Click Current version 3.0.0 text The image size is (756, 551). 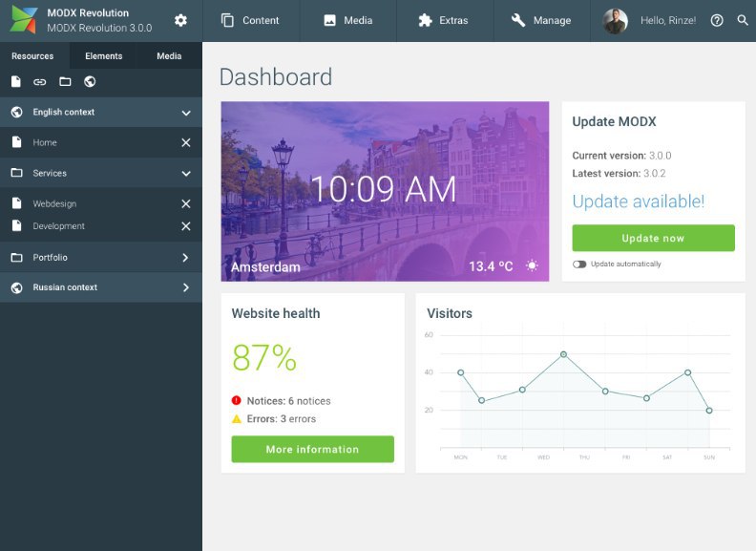621,156
